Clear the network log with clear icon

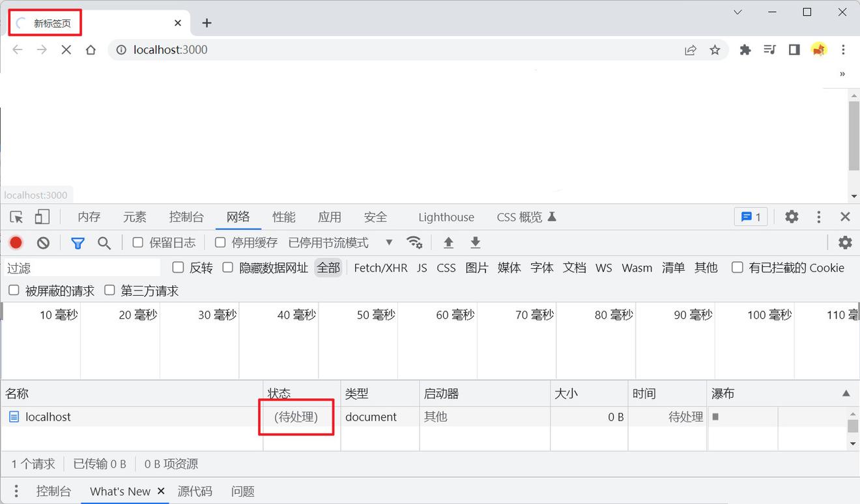(43, 243)
